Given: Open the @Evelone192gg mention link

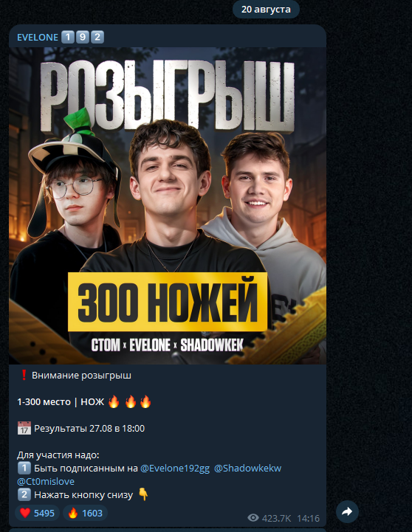Looking at the screenshot, I should click(x=175, y=469).
